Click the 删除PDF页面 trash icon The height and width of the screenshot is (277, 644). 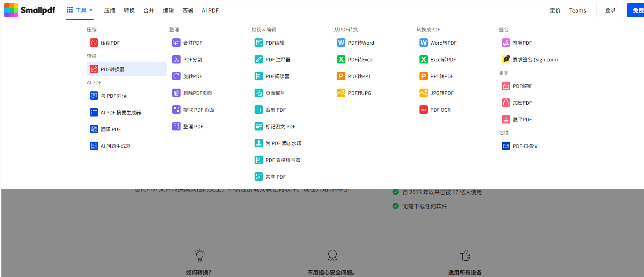(x=176, y=93)
